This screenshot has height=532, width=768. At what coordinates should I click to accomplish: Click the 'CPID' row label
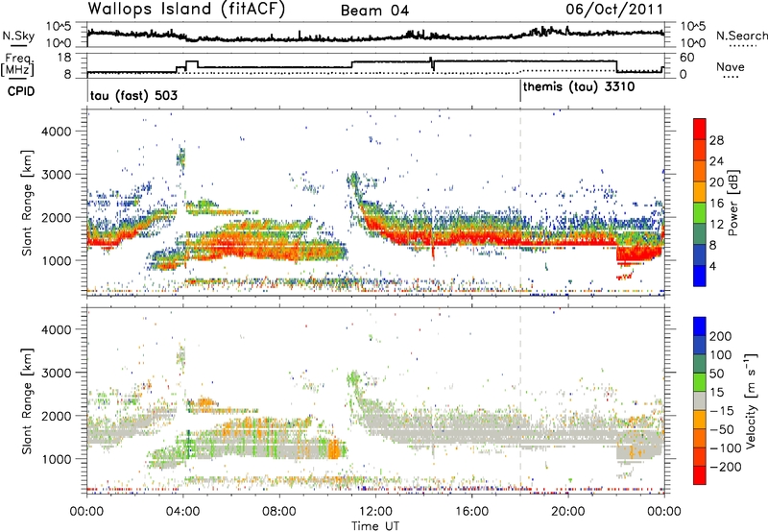click(x=21, y=91)
